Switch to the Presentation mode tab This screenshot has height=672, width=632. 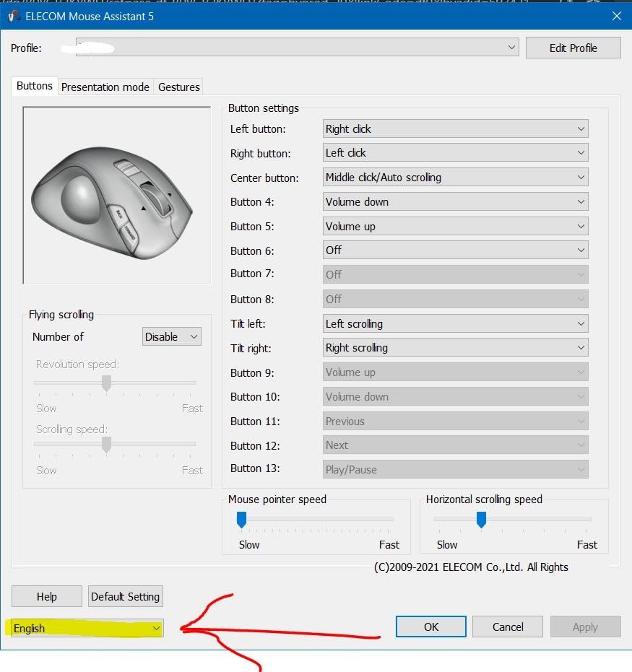tap(105, 87)
